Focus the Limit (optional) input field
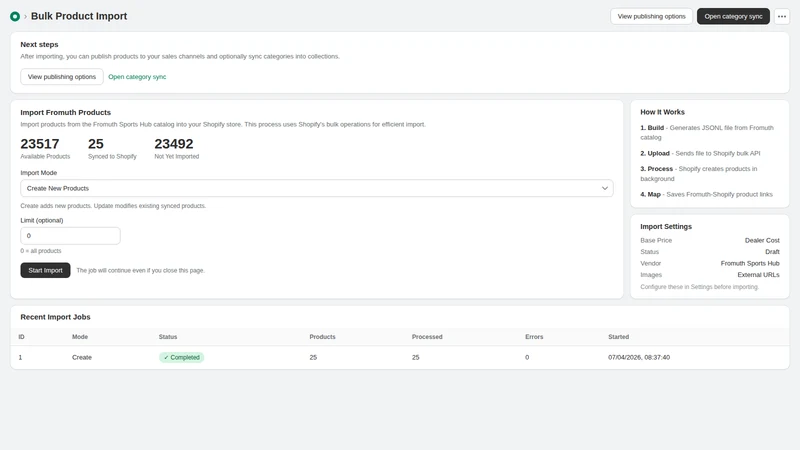The image size is (800, 450). click(70, 236)
